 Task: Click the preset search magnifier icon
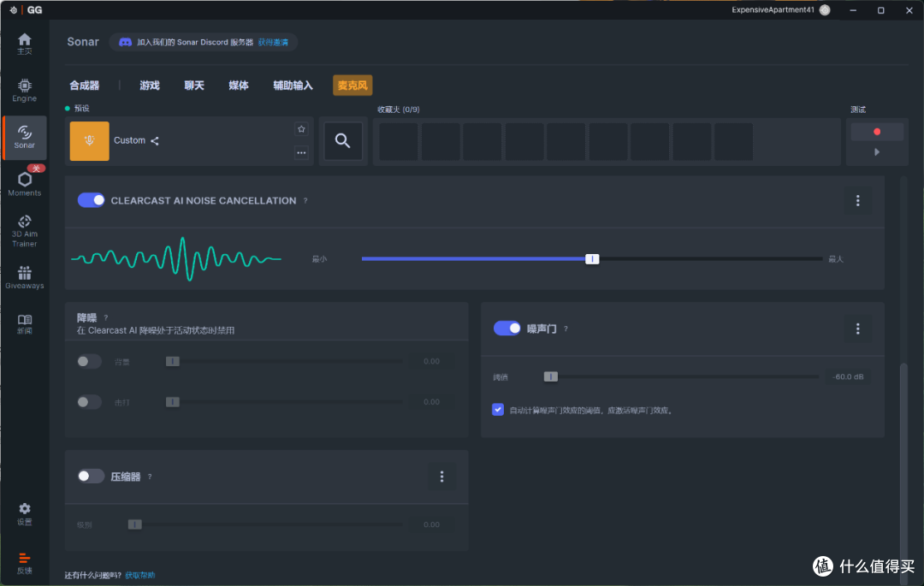342,141
